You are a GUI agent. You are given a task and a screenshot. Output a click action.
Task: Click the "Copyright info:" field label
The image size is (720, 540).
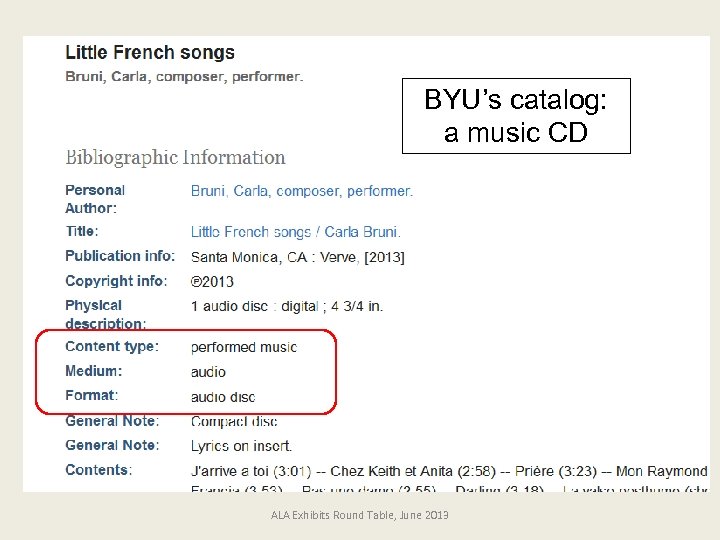(116, 281)
